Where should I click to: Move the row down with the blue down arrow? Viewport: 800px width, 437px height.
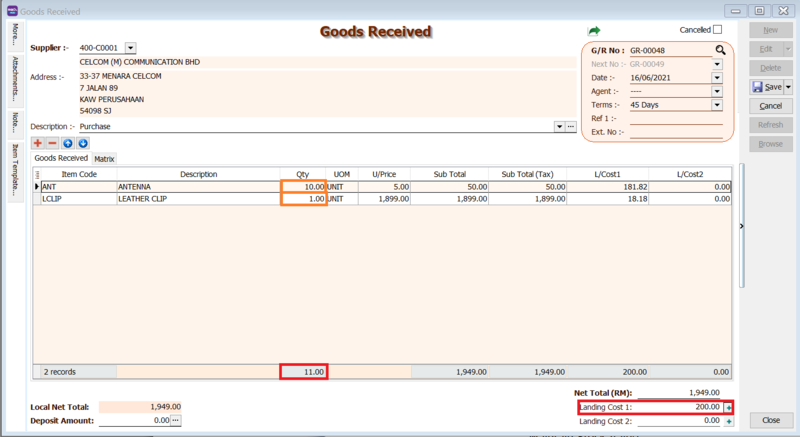(x=83, y=143)
